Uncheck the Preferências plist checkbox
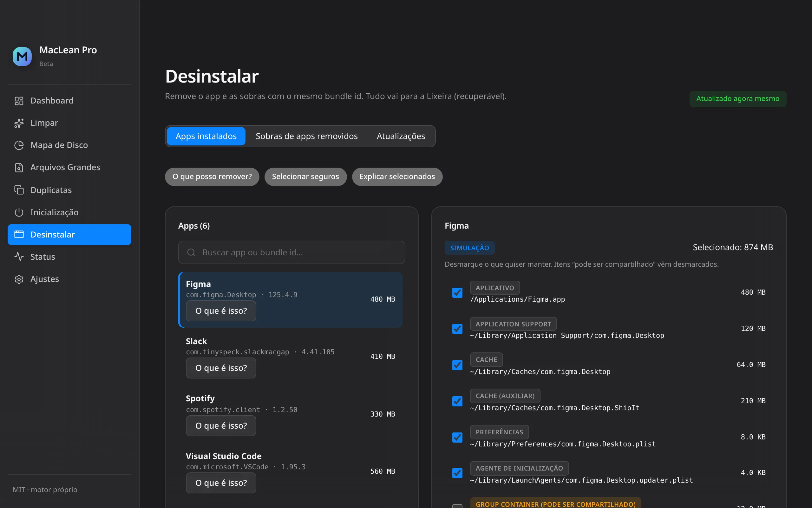The width and height of the screenshot is (812, 508). [457, 438]
